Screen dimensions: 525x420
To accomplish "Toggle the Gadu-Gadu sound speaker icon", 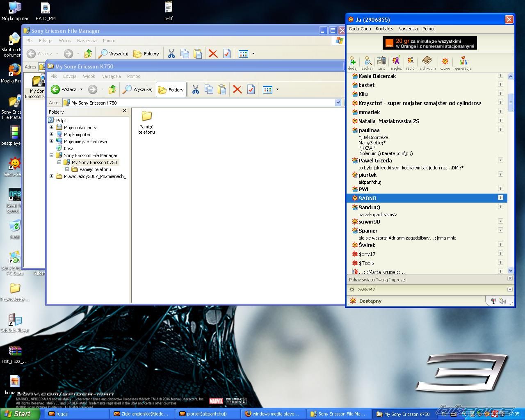I will click(x=502, y=301).
